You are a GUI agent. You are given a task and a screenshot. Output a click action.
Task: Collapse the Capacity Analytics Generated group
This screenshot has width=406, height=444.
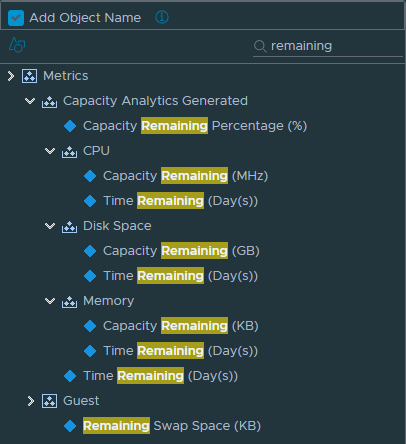click(30, 101)
